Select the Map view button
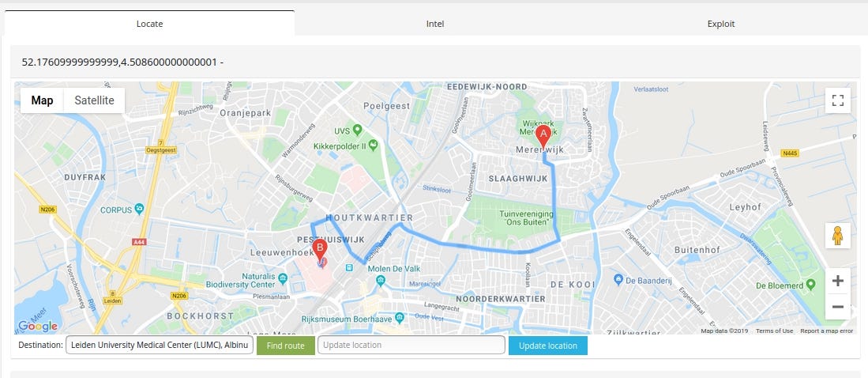This screenshot has height=378, width=868. click(42, 100)
